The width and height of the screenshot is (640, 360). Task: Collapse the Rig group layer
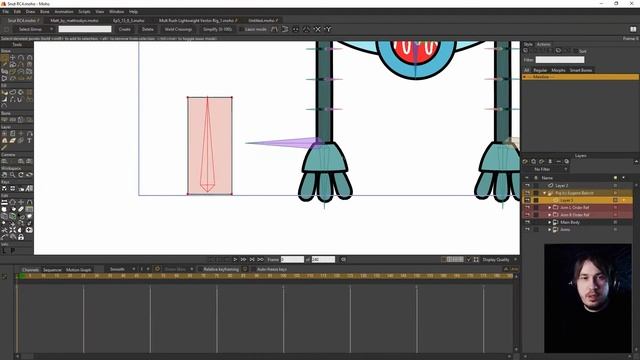(544, 193)
